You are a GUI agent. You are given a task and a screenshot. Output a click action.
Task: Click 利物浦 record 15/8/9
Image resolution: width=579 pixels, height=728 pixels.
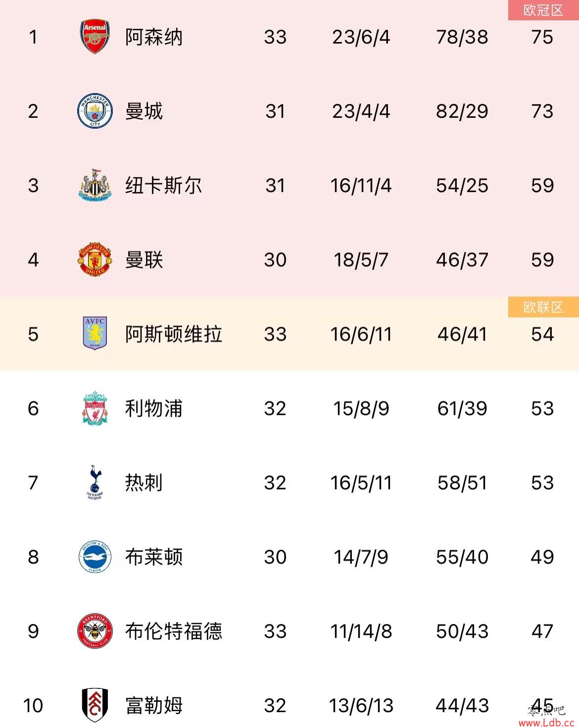point(361,409)
